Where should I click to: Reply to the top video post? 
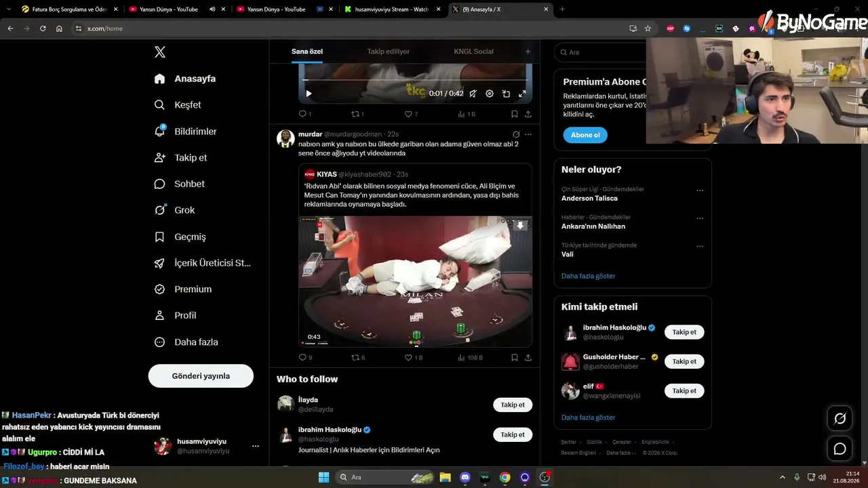305,114
